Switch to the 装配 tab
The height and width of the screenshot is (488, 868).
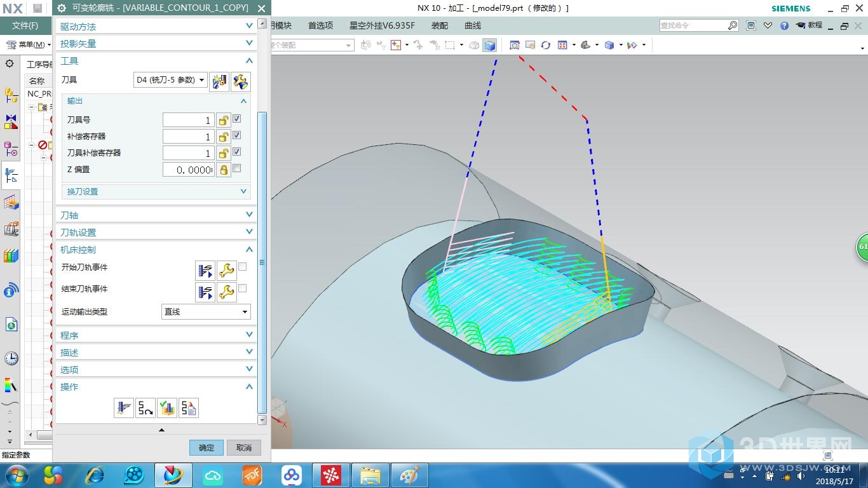pos(440,25)
